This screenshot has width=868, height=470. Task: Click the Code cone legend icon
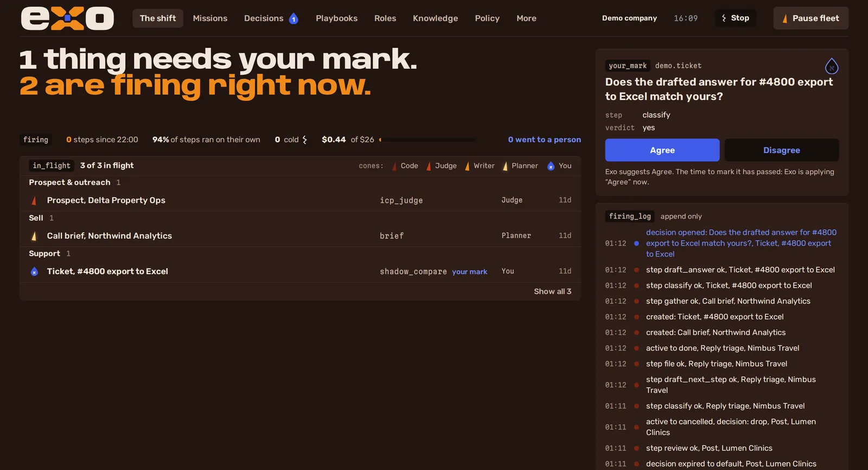[x=394, y=166]
